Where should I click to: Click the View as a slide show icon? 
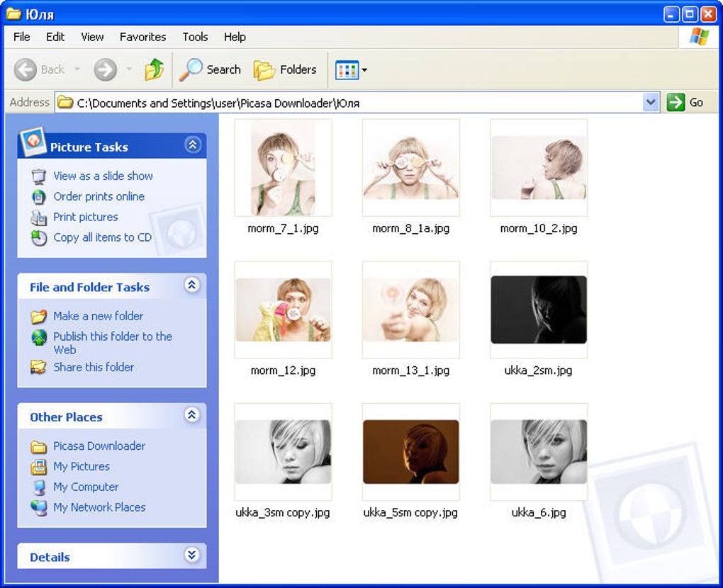pyautogui.click(x=40, y=176)
